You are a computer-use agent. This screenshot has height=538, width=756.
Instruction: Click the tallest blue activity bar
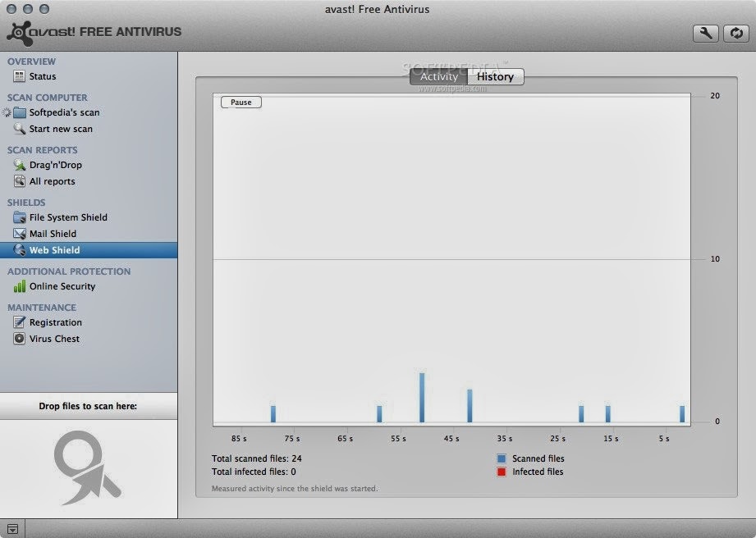[x=422, y=398]
